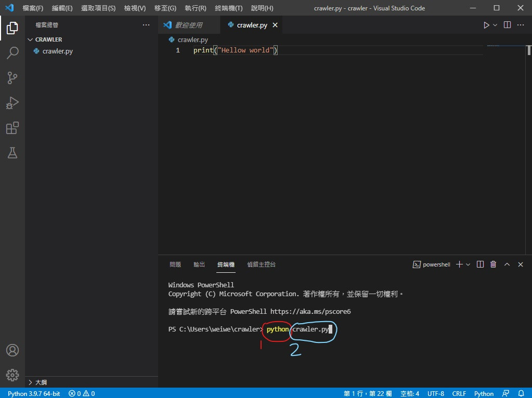Open the 檢視(V) menu
This screenshot has height=398, width=532.
click(135, 8)
